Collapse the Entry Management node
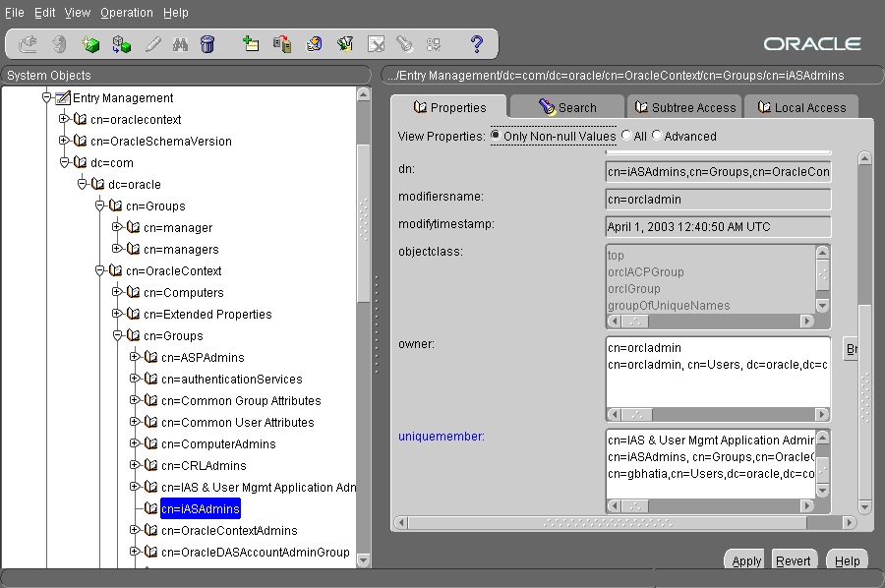885x588 pixels. [x=47, y=97]
